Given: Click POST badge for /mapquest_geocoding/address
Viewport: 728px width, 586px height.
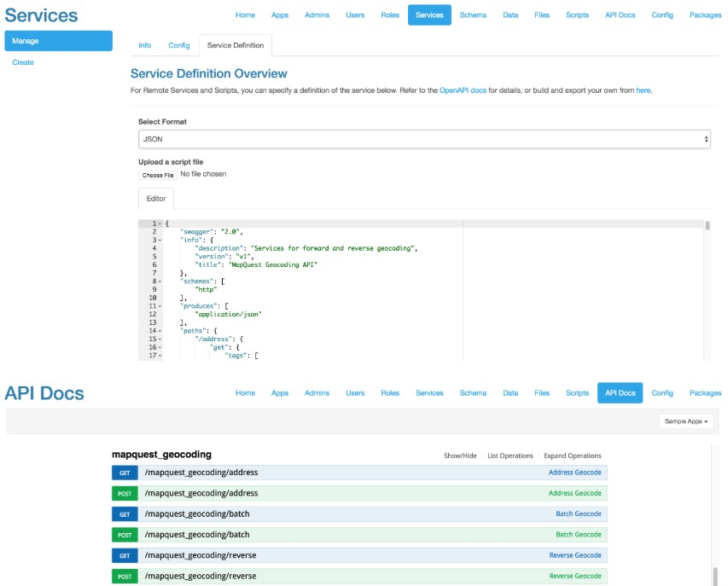Looking at the screenshot, I should (125, 493).
